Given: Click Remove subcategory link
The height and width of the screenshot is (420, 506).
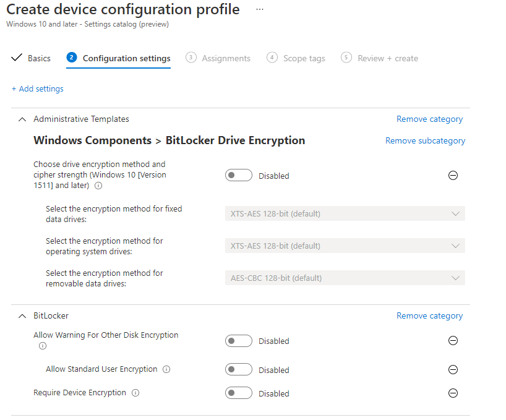Looking at the screenshot, I should pos(426,141).
